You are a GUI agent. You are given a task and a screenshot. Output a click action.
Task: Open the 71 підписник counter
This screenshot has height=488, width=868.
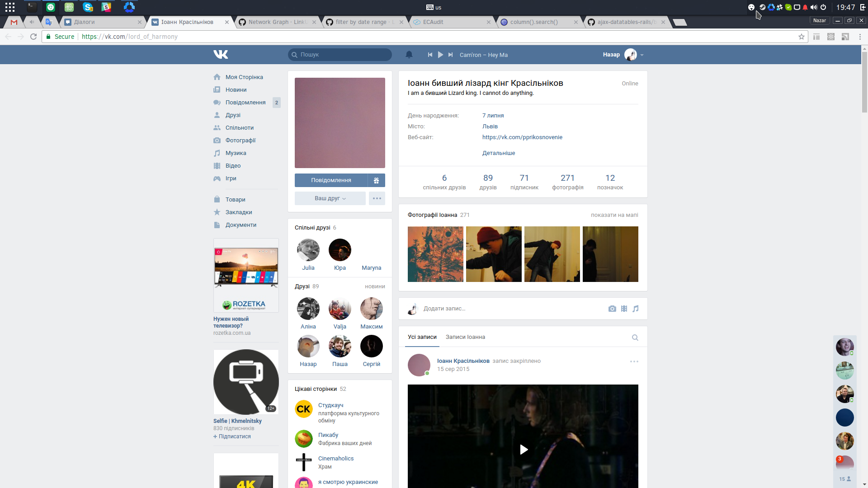point(524,182)
